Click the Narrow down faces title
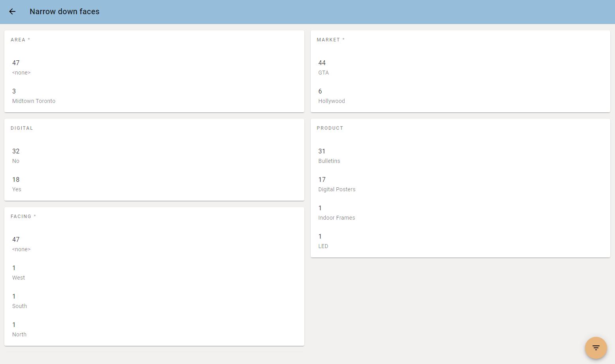The image size is (615, 364). [64, 11]
